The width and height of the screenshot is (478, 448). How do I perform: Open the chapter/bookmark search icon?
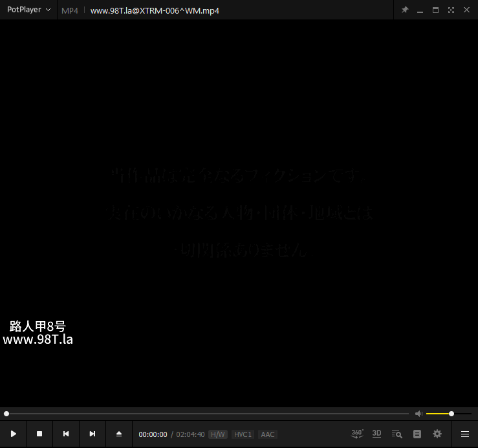(397, 434)
